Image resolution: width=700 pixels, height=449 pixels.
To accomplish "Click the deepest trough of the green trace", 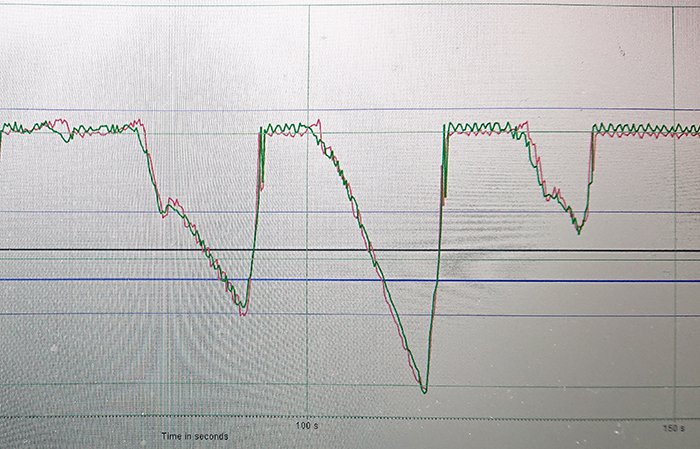I will [424, 391].
